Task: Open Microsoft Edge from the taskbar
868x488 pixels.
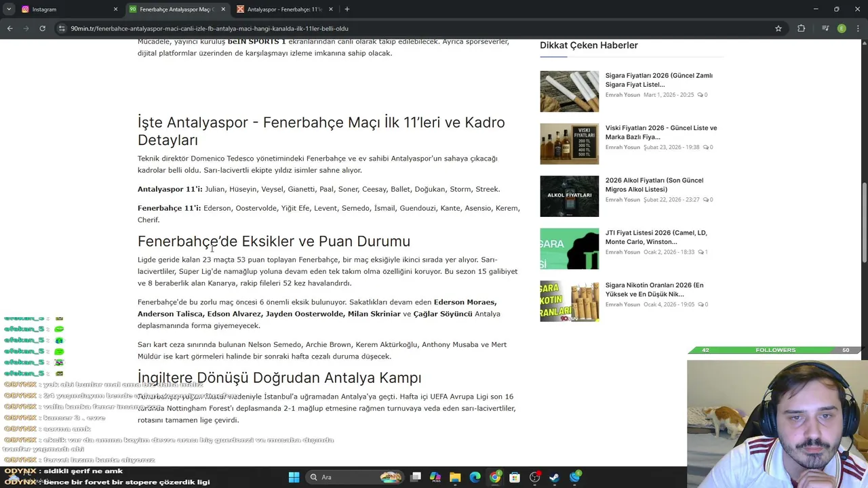Action: tap(475, 477)
